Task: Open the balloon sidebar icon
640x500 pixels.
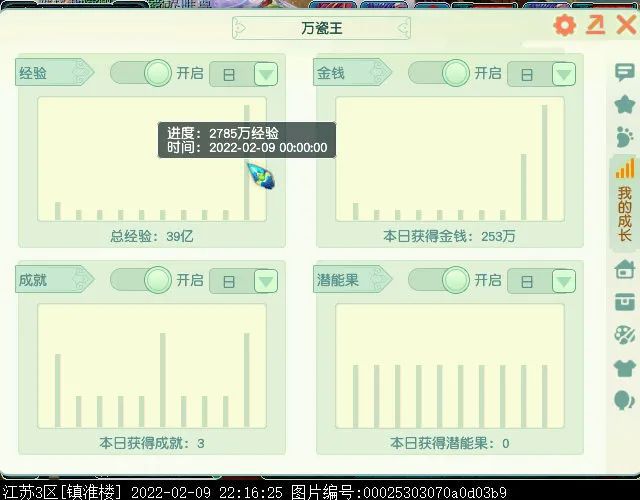Action: [x=624, y=400]
